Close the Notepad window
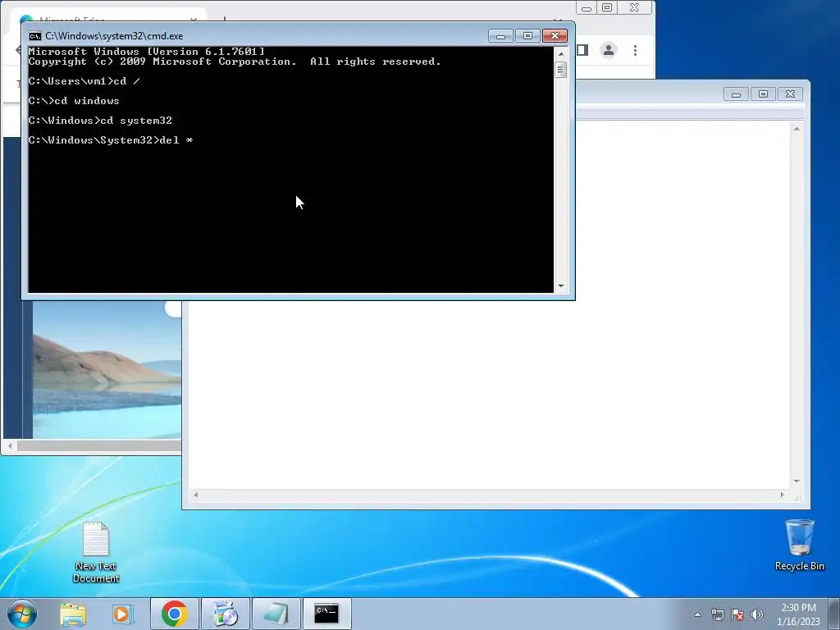The height and width of the screenshot is (630, 840). pos(790,94)
